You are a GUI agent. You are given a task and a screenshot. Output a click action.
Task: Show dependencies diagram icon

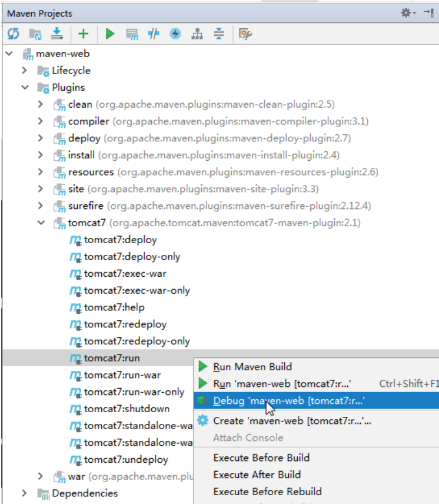[197, 34]
